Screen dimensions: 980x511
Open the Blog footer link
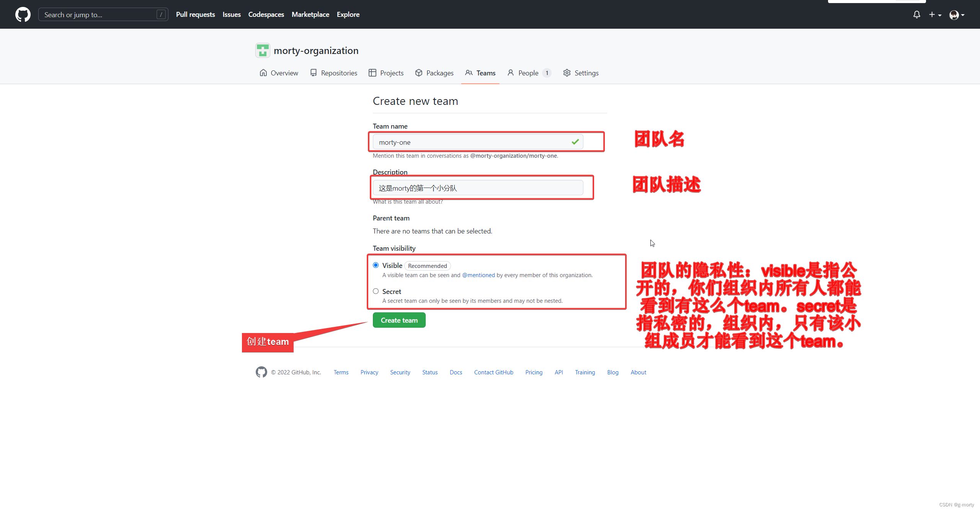tap(613, 372)
